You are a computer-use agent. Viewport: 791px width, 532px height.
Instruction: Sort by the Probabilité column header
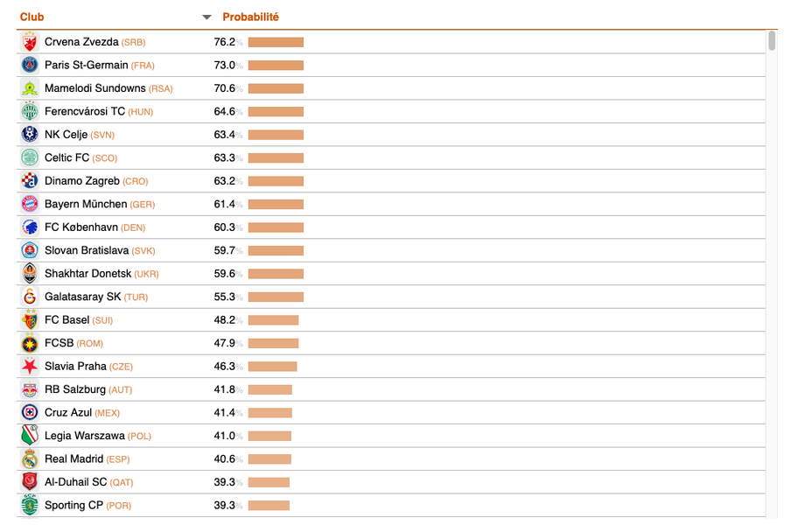click(250, 17)
